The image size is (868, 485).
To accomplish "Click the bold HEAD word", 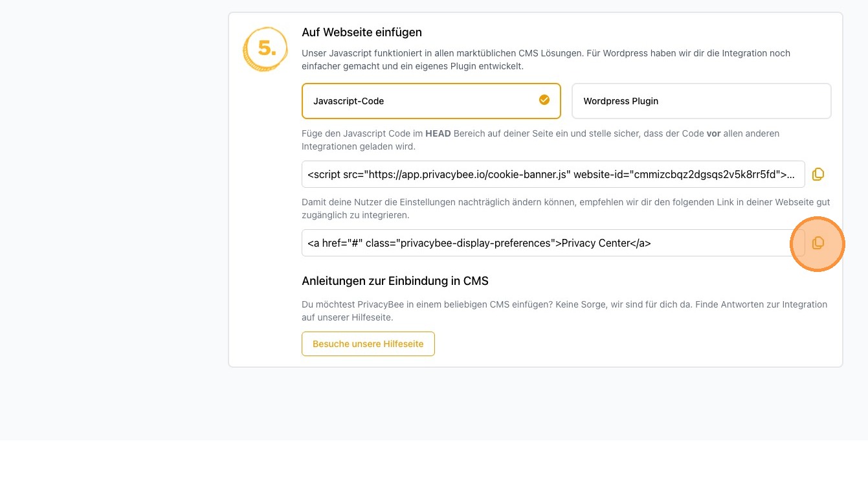I will (438, 133).
